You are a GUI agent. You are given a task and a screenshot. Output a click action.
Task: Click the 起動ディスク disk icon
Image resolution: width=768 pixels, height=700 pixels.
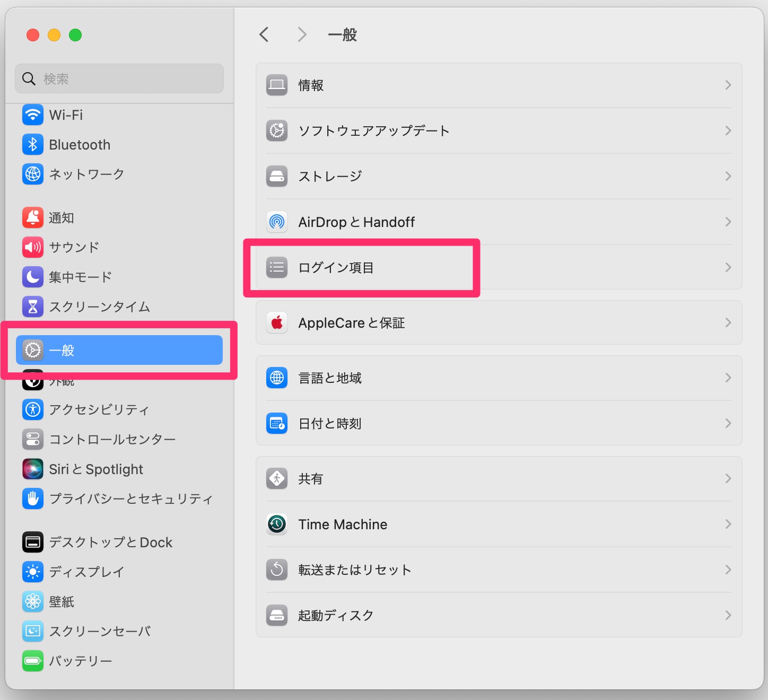[277, 615]
